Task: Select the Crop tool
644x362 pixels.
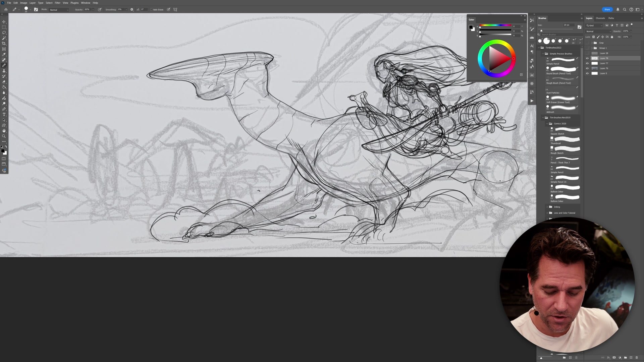Action: [4, 44]
